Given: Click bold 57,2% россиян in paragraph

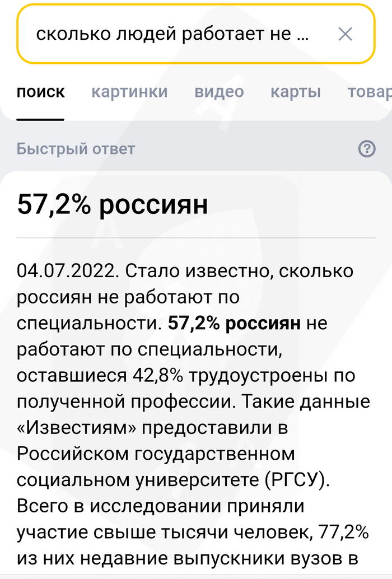Looking at the screenshot, I should click(x=235, y=323).
